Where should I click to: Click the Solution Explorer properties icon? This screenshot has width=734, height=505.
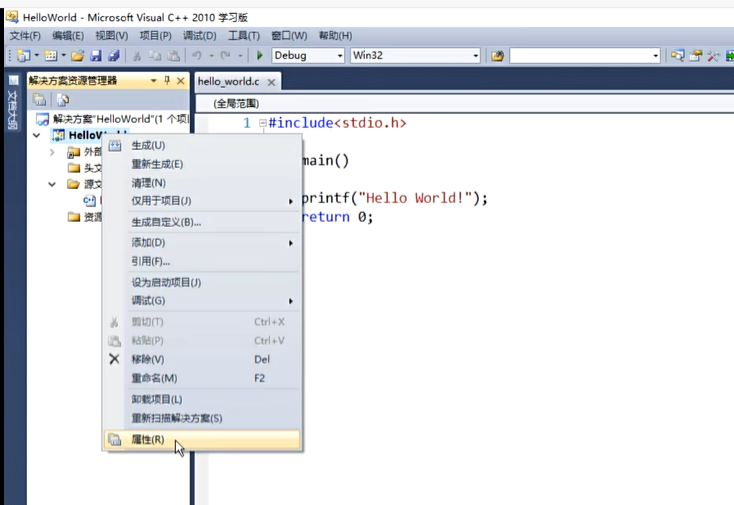(x=39, y=99)
